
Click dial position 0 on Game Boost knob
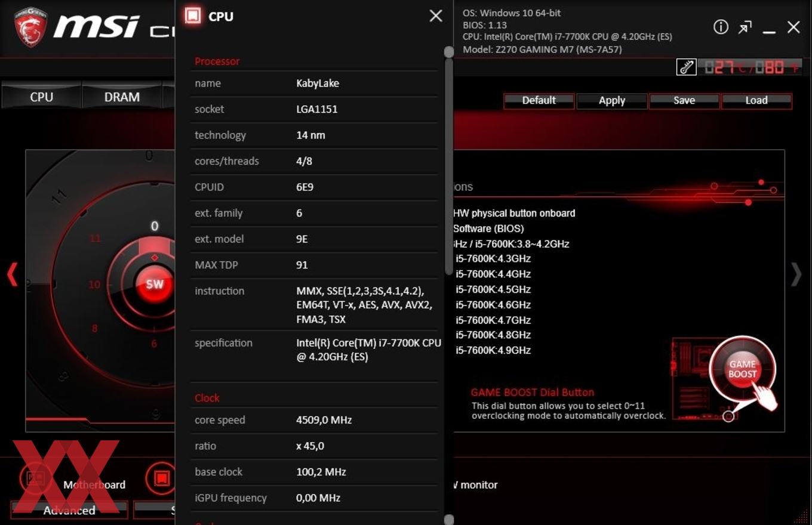155,226
